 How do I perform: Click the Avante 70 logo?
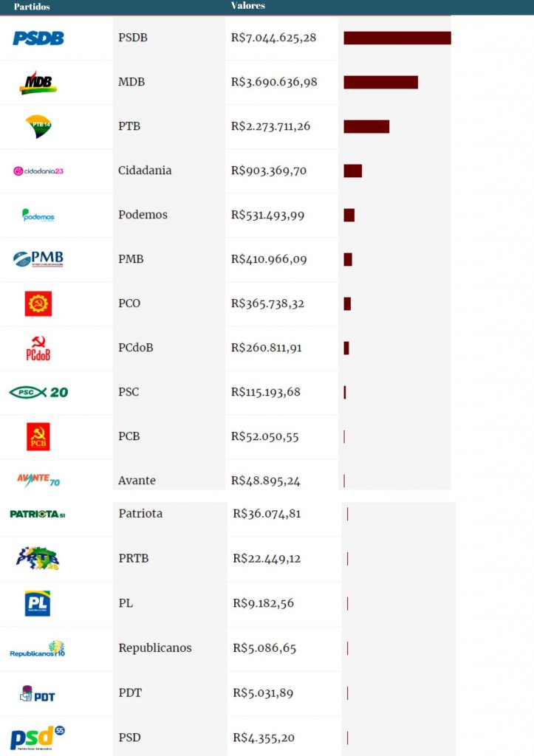[x=38, y=480]
